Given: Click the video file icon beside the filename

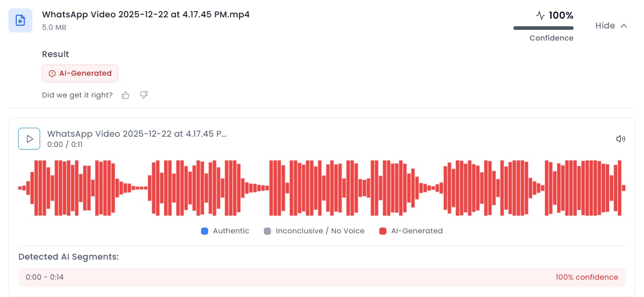Looking at the screenshot, I should [x=20, y=20].
